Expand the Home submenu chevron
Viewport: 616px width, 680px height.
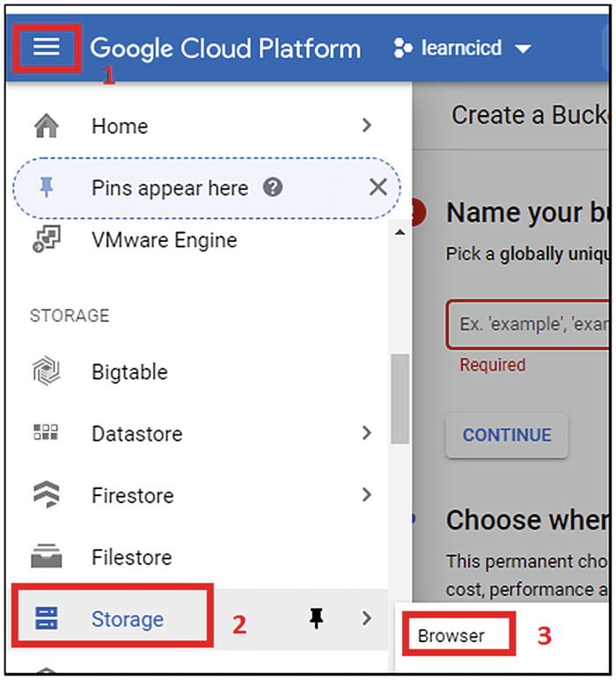pos(367,127)
